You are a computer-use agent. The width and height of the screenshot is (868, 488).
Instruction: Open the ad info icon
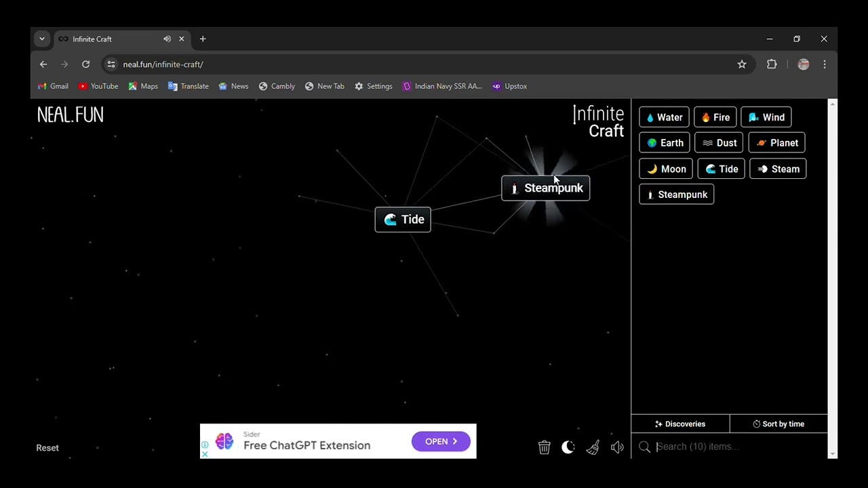point(205,445)
